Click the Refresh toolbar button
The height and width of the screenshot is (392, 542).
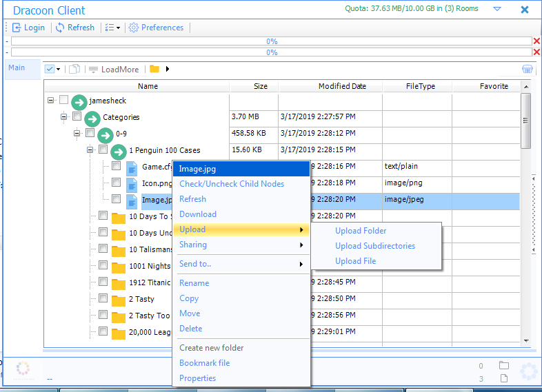click(x=75, y=28)
